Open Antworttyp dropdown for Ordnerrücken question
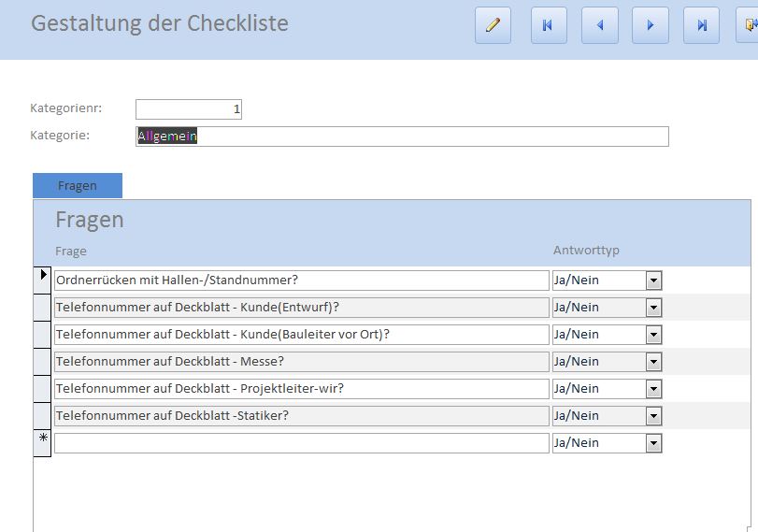 (653, 280)
